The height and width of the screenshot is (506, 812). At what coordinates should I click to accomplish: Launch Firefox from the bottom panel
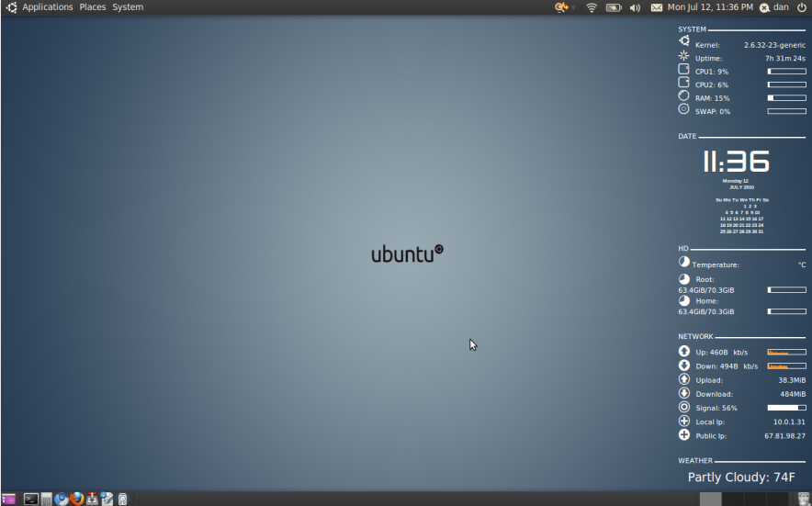point(76,499)
